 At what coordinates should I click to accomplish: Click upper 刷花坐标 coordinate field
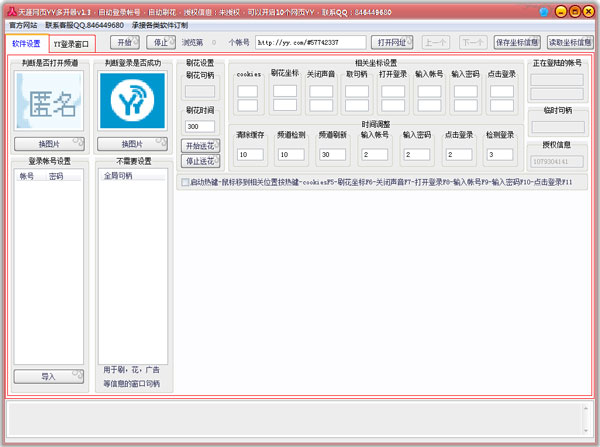point(285,91)
